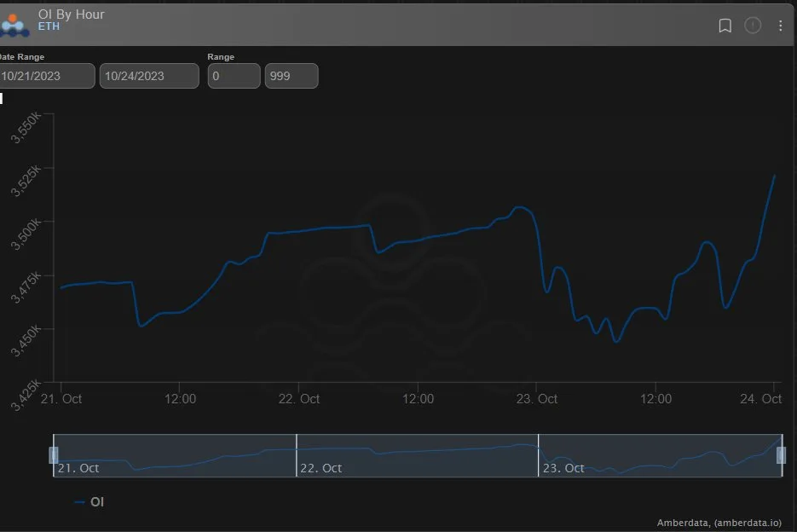This screenshot has height=532, width=797.
Task: Click the 23. Oct x-axis label
Action: tap(537, 399)
